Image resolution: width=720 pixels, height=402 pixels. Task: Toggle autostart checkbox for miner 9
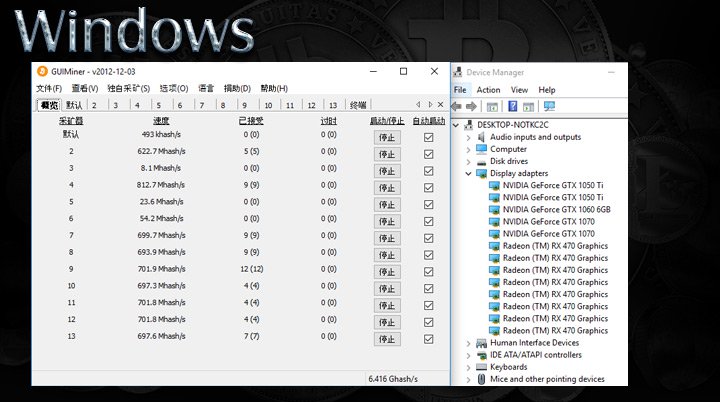[x=428, y=271]
